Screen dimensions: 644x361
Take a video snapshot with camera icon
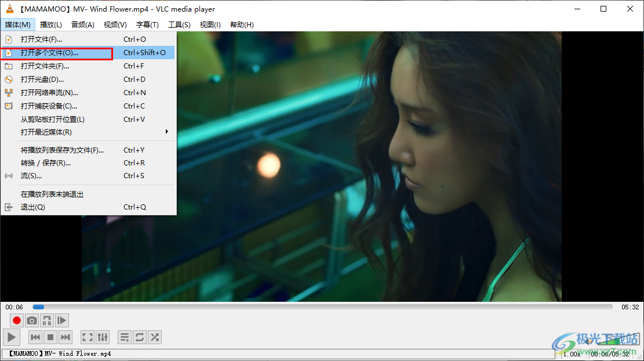pos(32,320)
